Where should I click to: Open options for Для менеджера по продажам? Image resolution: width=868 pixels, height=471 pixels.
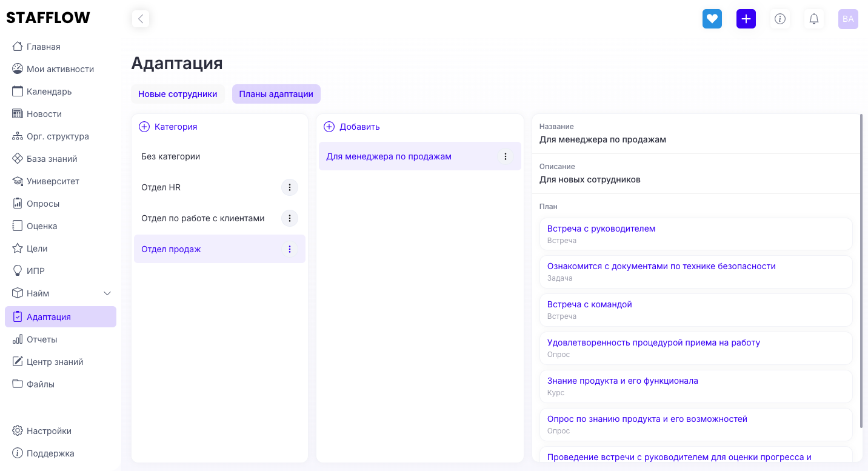pos(506,156)
